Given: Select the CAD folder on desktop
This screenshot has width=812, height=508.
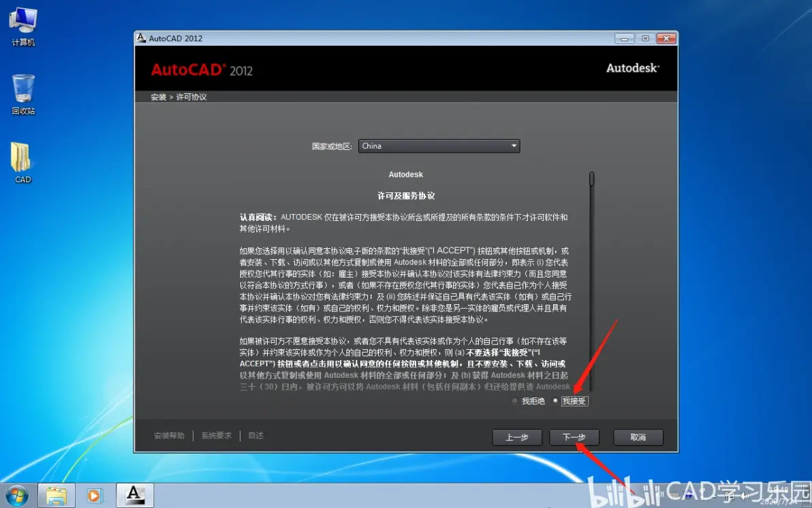Looking at the screenshot, I should tap(22, 163).
